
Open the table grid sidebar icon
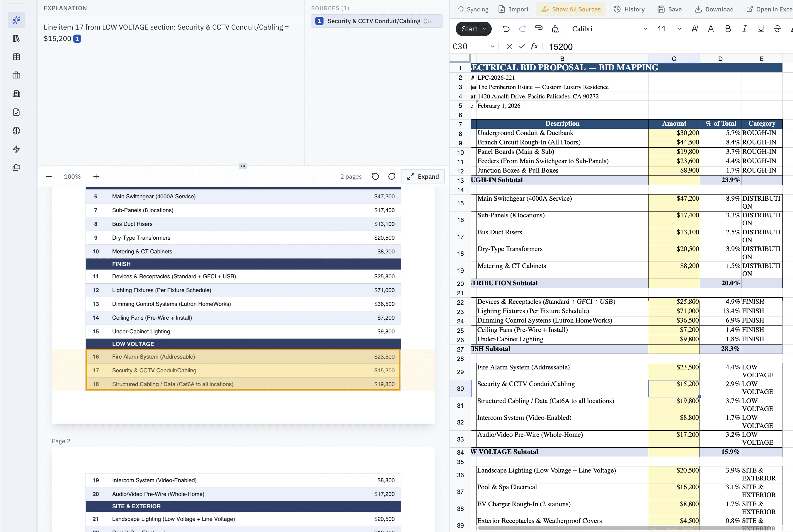pos(16,57)
